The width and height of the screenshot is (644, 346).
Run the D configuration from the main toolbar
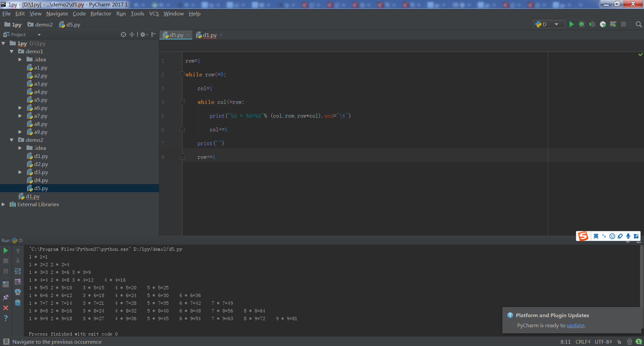coord(571,24)
